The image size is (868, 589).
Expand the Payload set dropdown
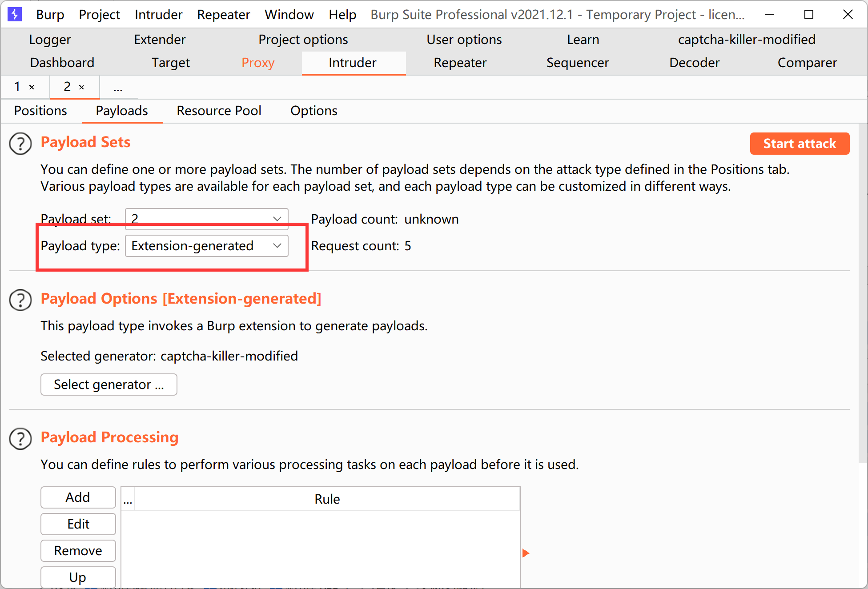click(x=206, y=218)
